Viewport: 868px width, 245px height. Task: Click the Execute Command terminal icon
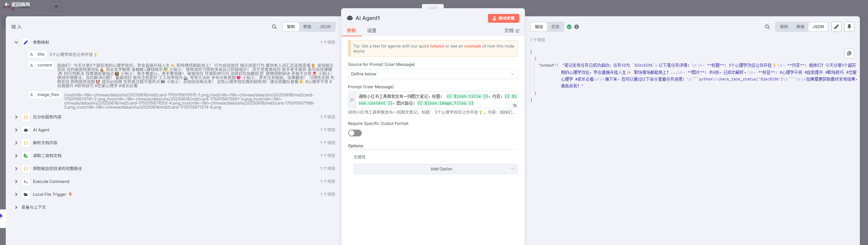coord(26,182)
